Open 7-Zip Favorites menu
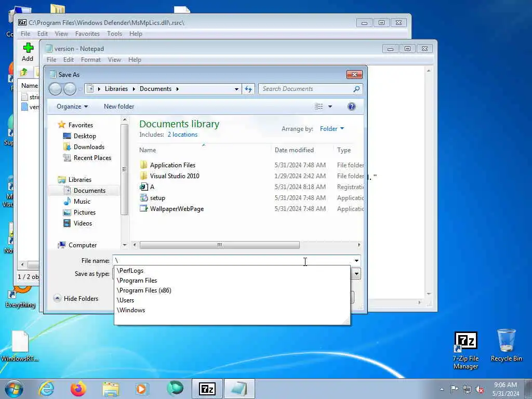 coord(87,34)
